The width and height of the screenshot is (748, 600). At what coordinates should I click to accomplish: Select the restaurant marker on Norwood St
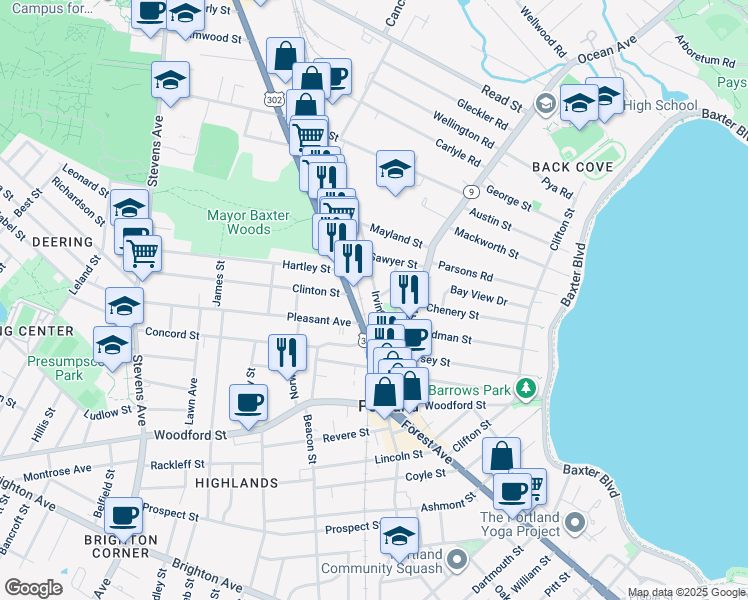[287, 352]
